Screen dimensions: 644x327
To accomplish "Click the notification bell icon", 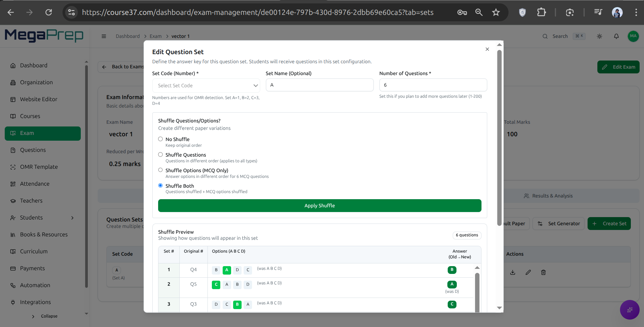I will point(616,36).
